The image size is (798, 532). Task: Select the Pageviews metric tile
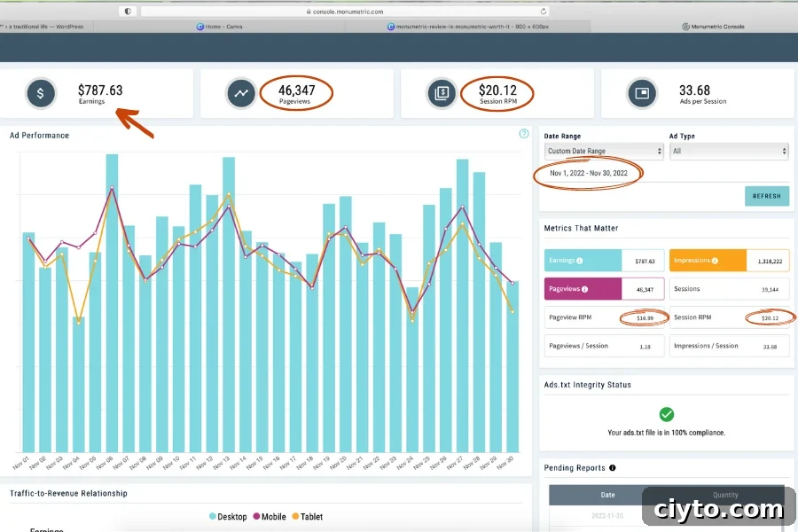(604, 289)
